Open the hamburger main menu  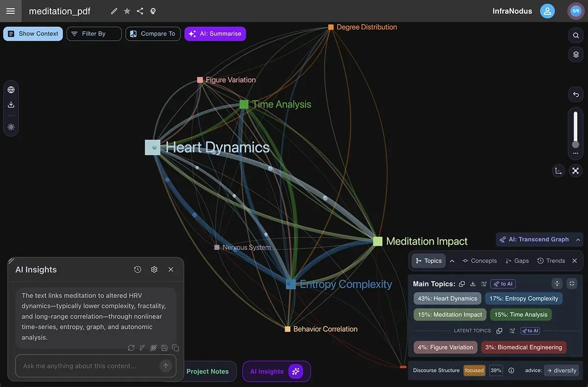[10, 11]
